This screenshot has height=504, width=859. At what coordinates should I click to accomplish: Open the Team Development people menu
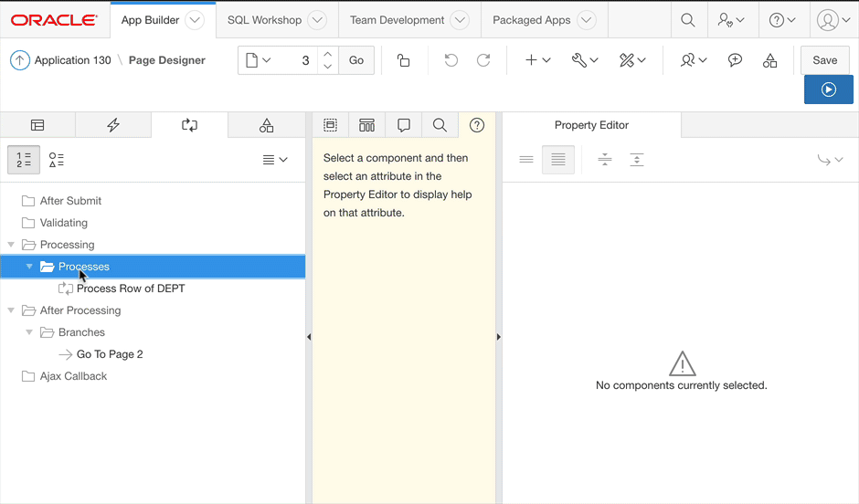click(x=694, y=60)
